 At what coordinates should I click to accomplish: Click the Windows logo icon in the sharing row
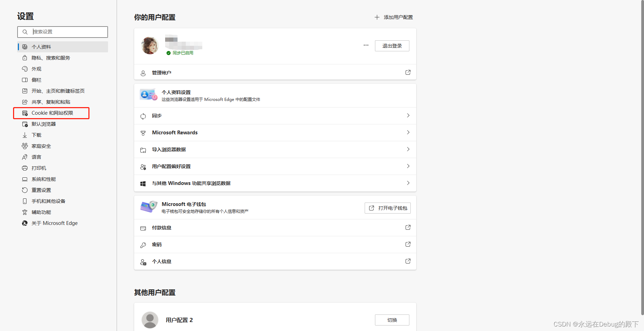click(x=143, y=183)
